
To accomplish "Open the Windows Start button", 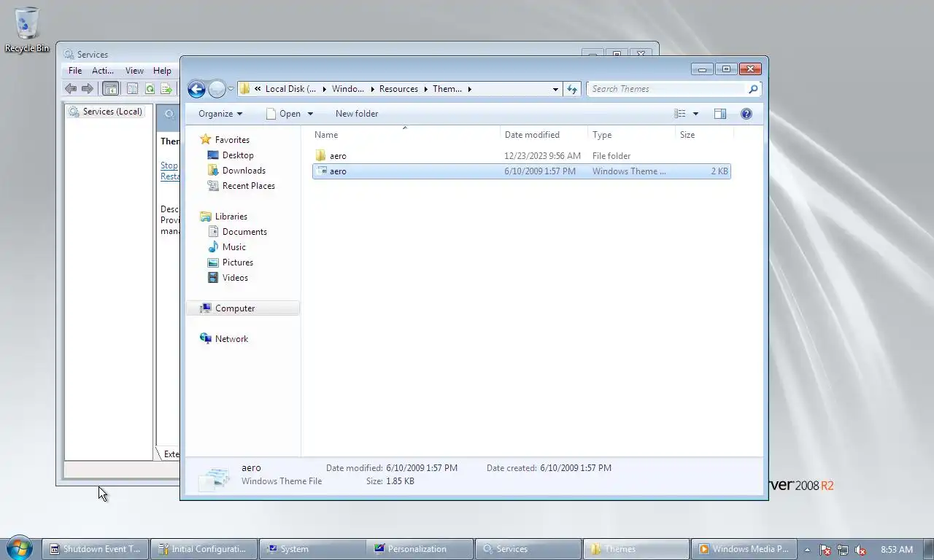I will click(x=19, y=548).
